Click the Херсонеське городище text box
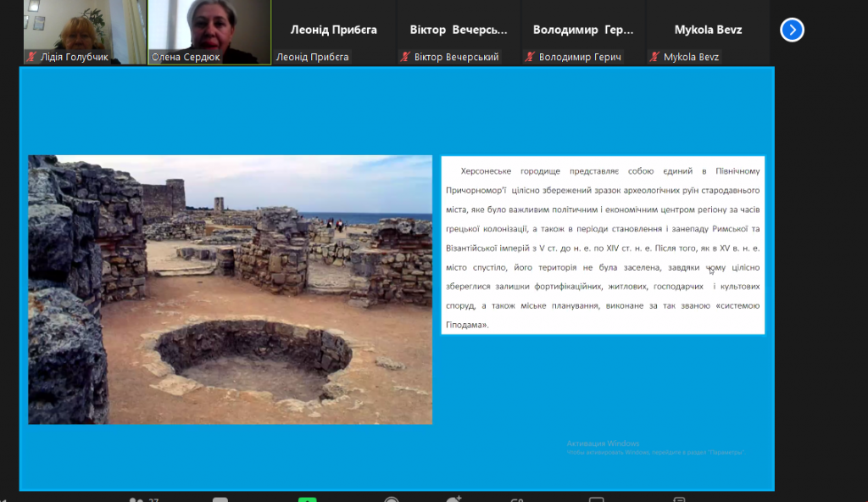 pos(603,244)
